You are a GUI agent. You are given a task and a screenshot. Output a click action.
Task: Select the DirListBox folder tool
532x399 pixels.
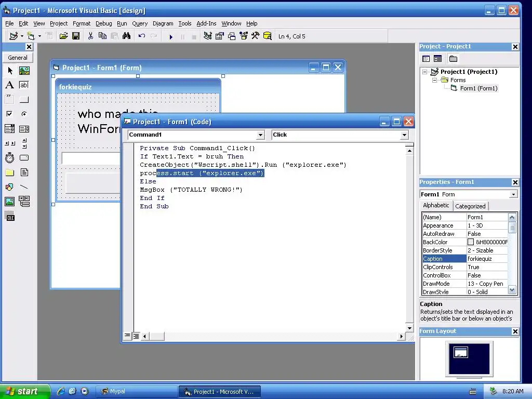[x=10, y=172]
